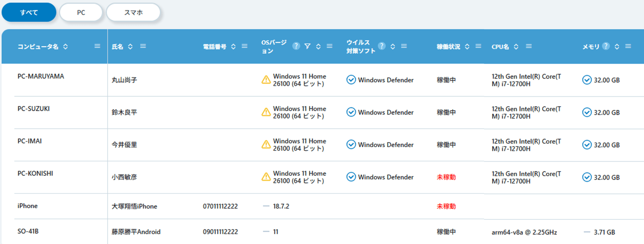Click red 未稼動 status for PC-KONISHI
This screenshot has height=244, width=644.
pyautogui.click(x=446, y=177)
